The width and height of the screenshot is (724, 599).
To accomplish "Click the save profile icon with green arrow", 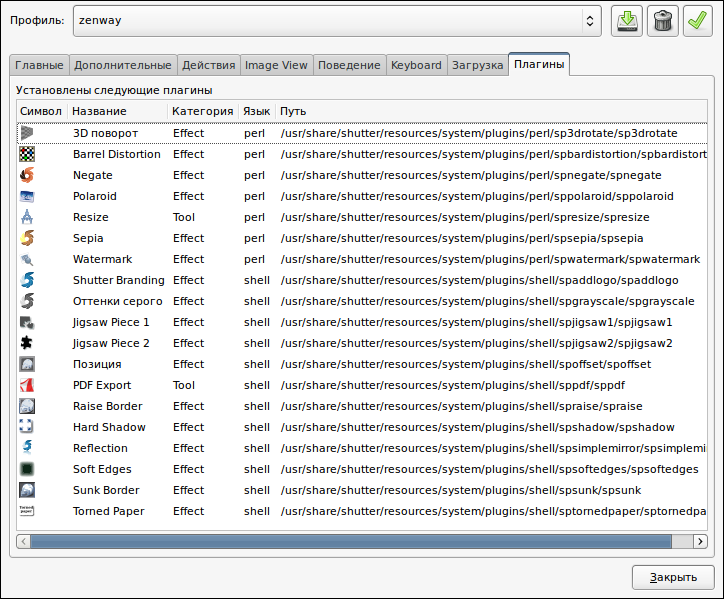I will click(627, 21).
